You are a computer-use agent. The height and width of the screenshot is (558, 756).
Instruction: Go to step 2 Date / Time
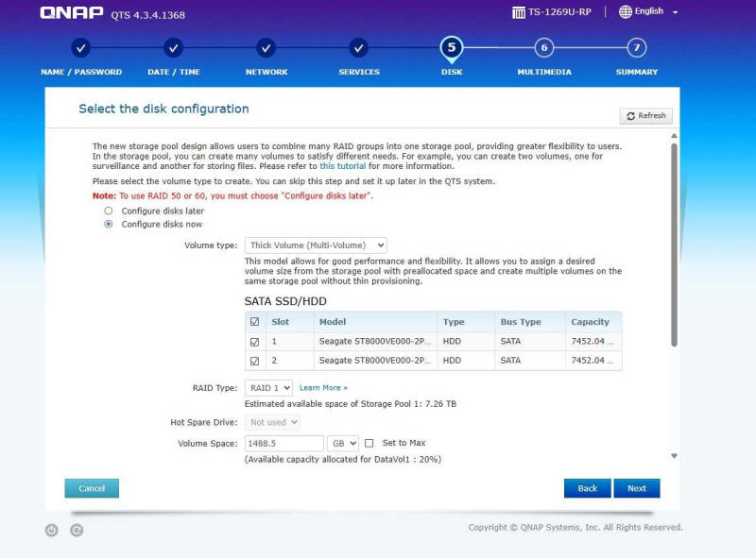coord(174,48)
